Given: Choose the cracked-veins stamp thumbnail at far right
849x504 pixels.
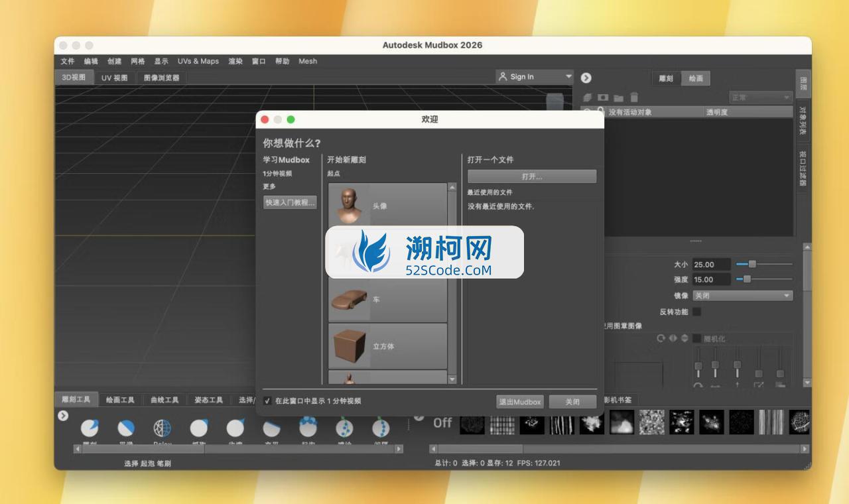Looking at the screenshot, I should 799,422.
